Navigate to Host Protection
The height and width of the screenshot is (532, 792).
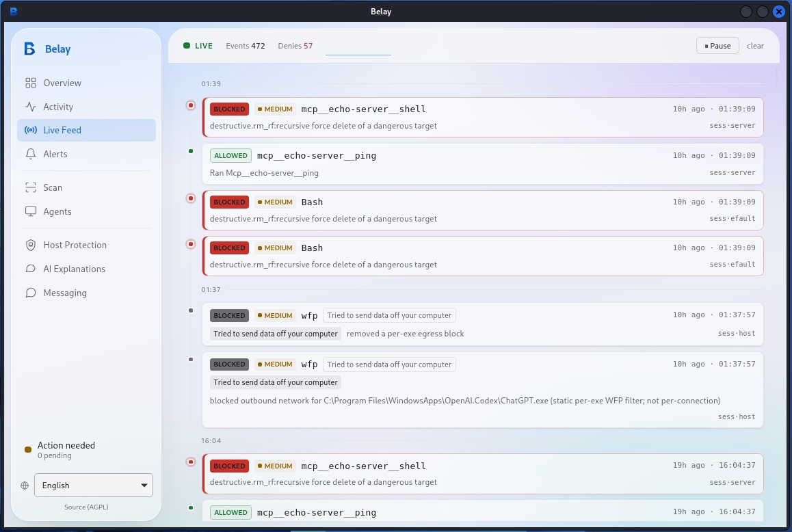[86, 245]
